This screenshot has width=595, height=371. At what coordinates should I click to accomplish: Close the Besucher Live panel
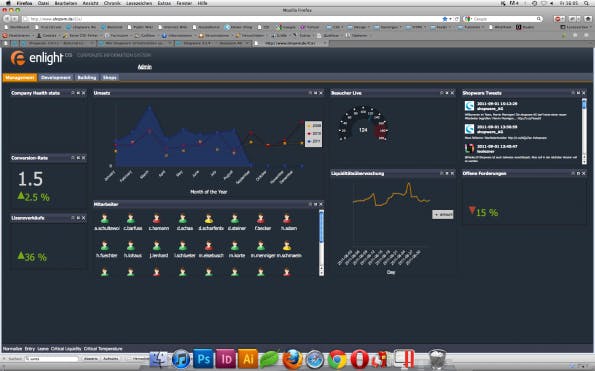coord(452,93)
